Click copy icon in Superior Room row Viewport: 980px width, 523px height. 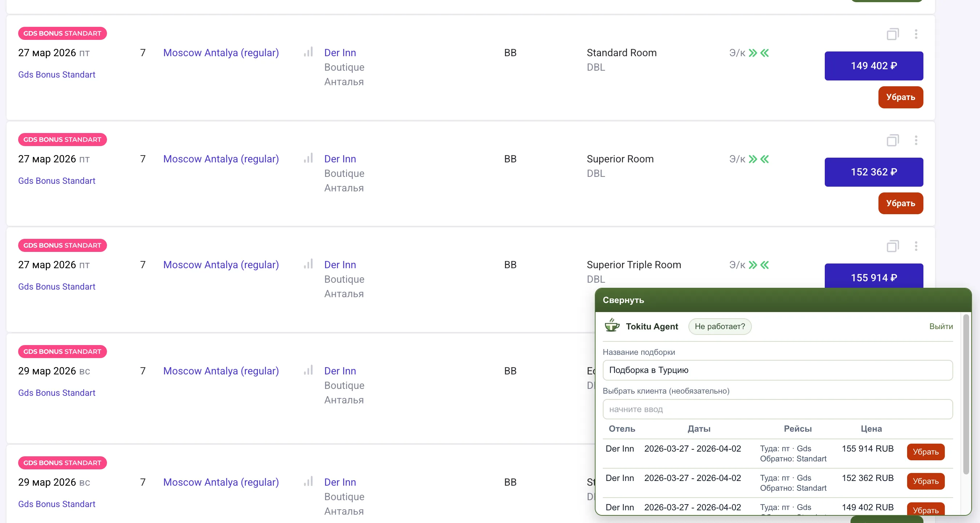(893, 140)
